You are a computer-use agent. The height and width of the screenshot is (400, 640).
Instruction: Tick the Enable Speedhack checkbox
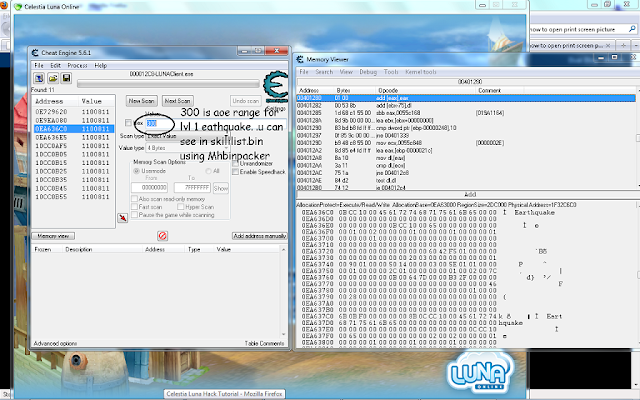pyautogui.click(x=235, y=172)
